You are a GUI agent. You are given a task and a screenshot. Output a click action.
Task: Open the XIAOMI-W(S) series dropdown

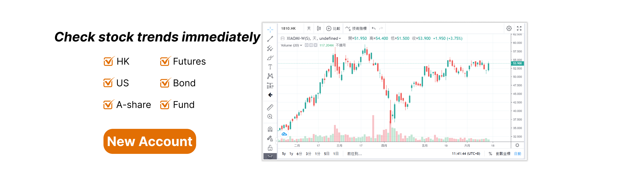pos(340,38)
